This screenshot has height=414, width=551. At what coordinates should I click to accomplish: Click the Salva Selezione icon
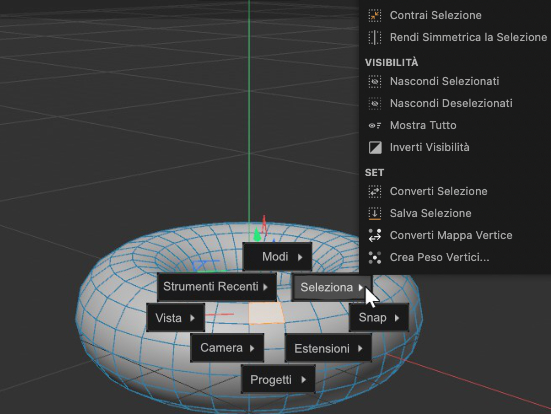pos(375,213)
